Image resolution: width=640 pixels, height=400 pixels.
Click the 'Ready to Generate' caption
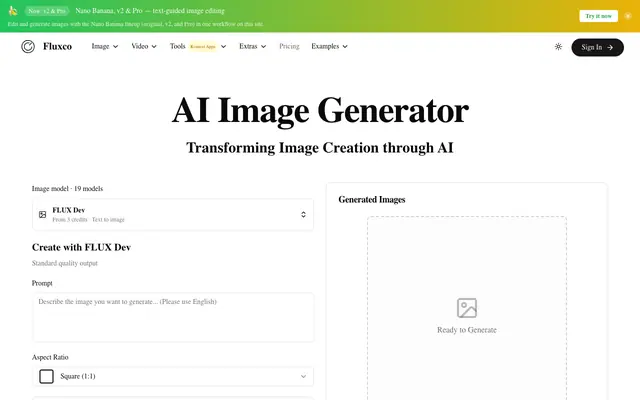point(467,330)
